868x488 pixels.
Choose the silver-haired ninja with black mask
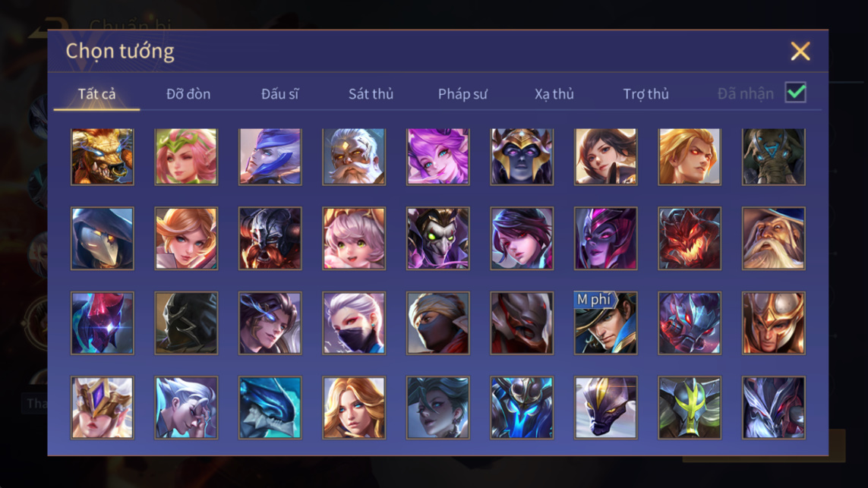[x=354, y=323]
